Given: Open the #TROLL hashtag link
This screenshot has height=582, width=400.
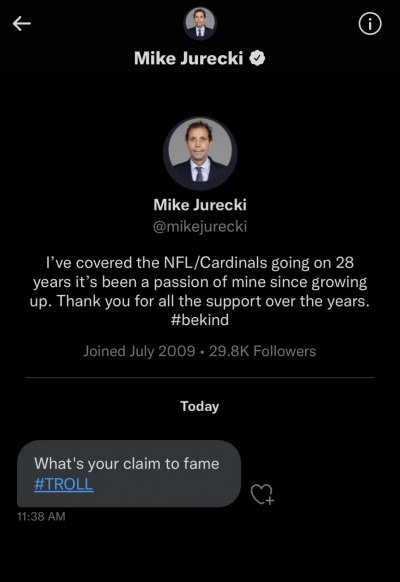Looking at the screenshot, I should tap(63, 484).
